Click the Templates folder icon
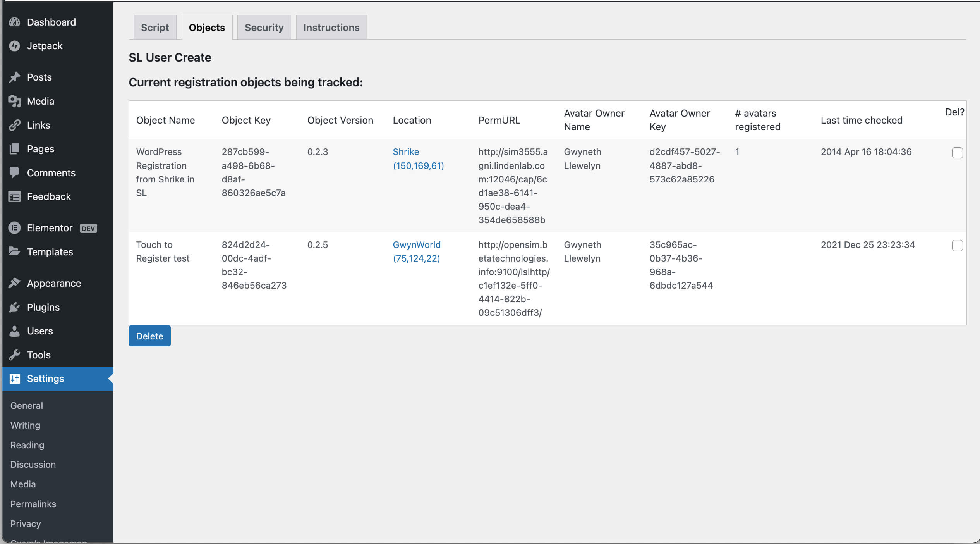Viewport: 980px width, 544px height. coord(15,252)
